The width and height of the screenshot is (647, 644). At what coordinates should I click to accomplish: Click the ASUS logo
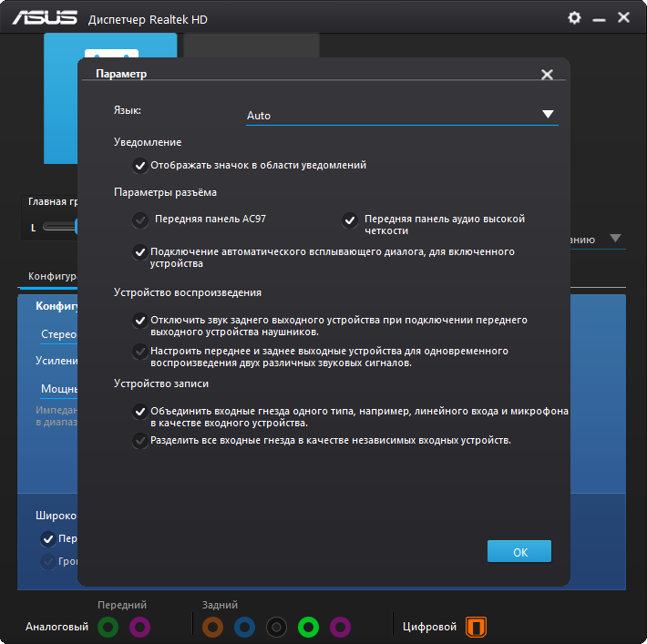[45, 18]
